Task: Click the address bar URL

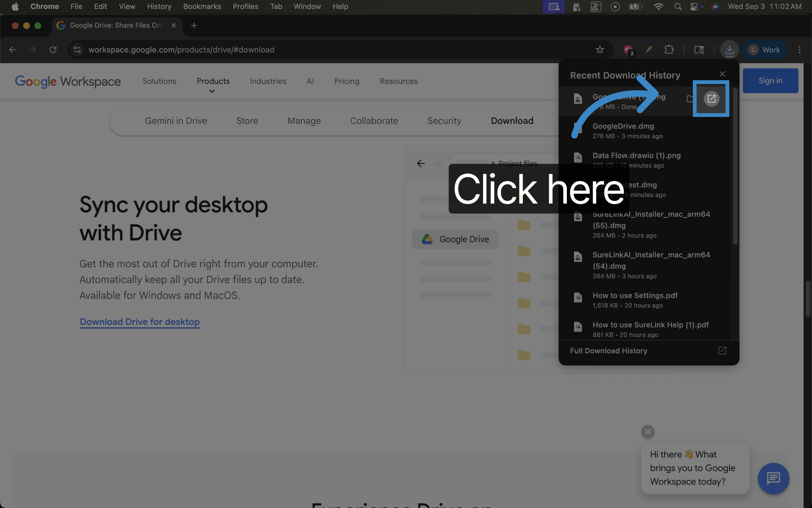Action: (x=181, y=50)
